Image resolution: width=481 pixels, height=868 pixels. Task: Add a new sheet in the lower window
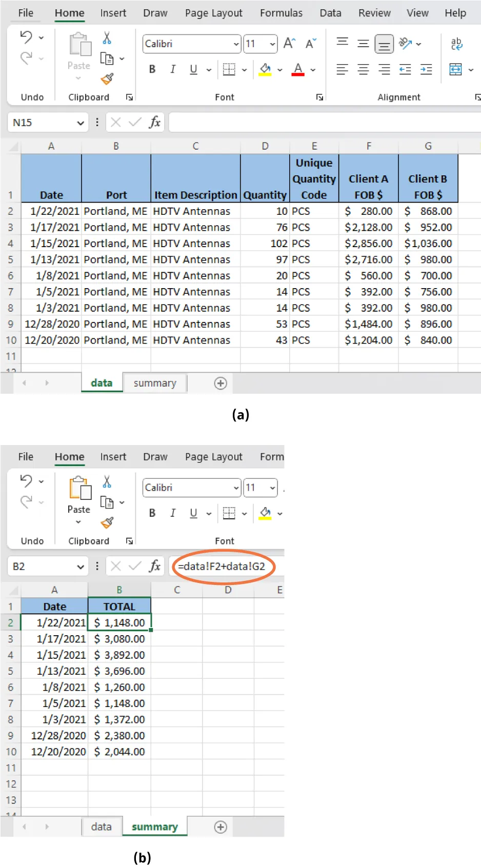click(x=221, y=827)
